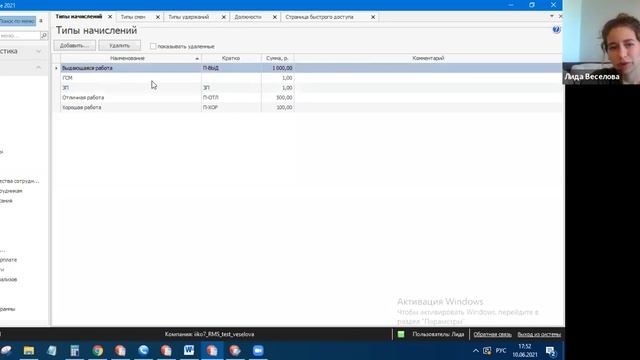
Task: Click the 'Пользователь: Лида' status text
Action: (438, 334)
